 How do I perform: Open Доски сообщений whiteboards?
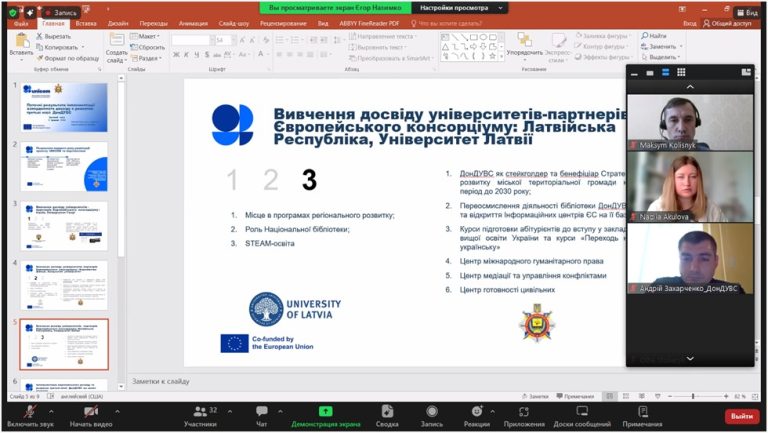tap(582, 416)
